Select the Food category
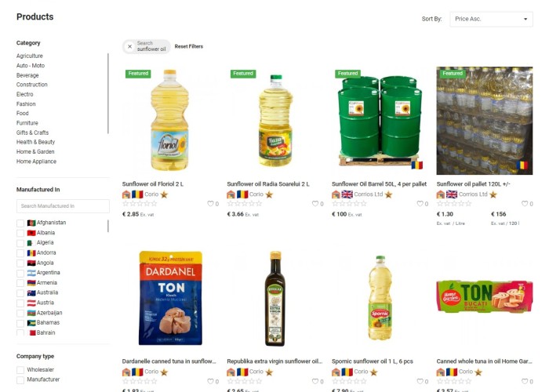 click(x=23, y=114)
